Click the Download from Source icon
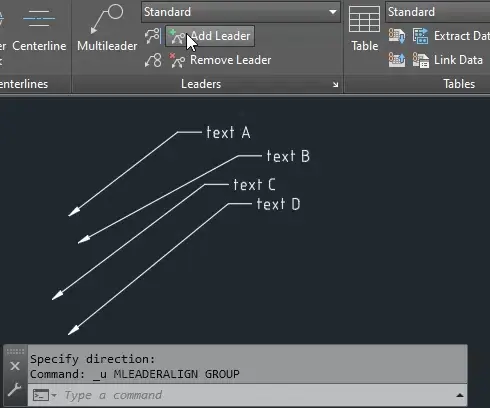Screen dimensions: 490x408 point(397,36)
